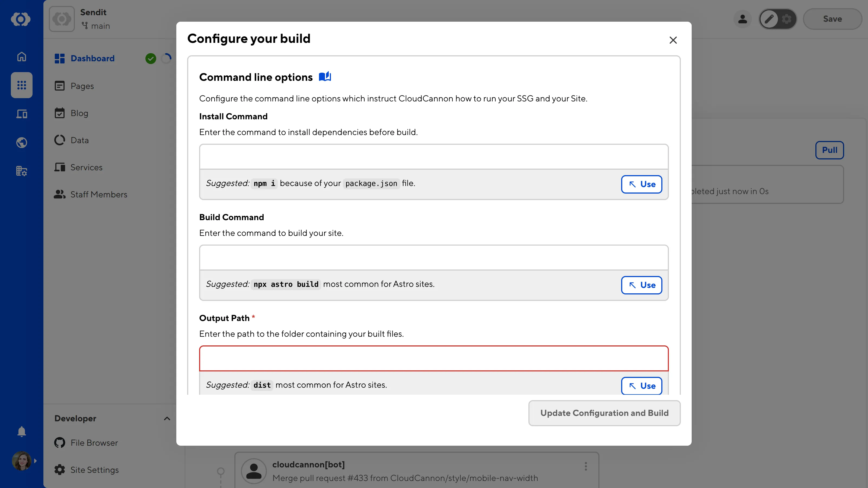Image resolution: width=868 pixels, height=488 pixels.
Task: Click inside the Output Path input field
Action: (x=433, y=358)
